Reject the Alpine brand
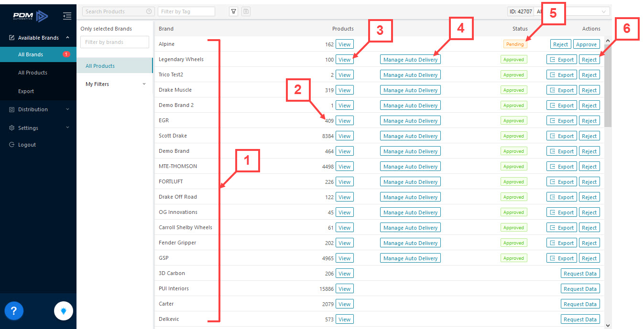 [560, 44]
